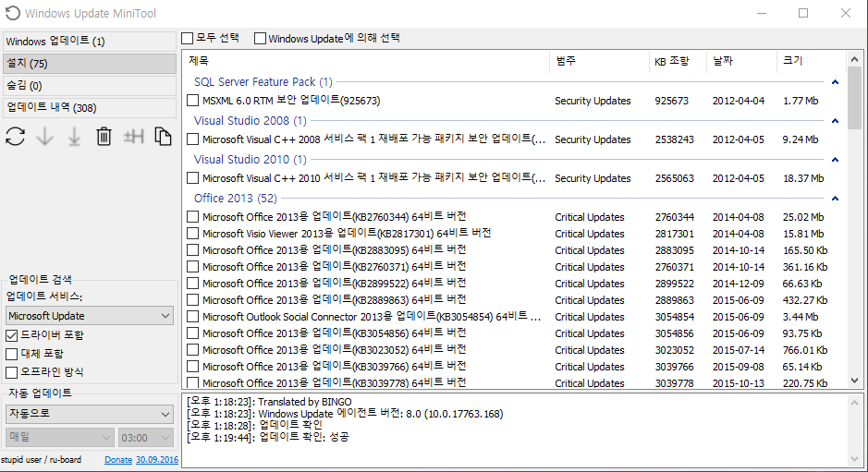
Task: Click the log pane scrollbar down arrow
Action: tap(854, 459)
